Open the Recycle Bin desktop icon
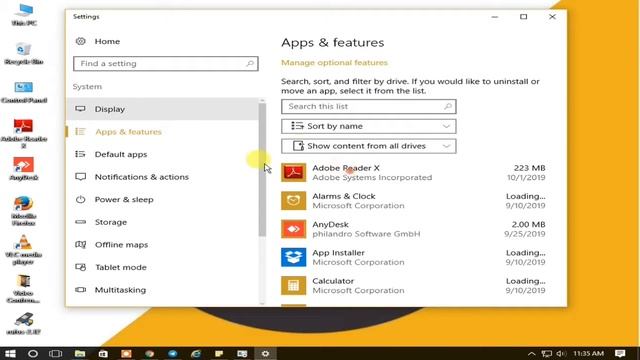Screen dimensions: 640x360 23,53
